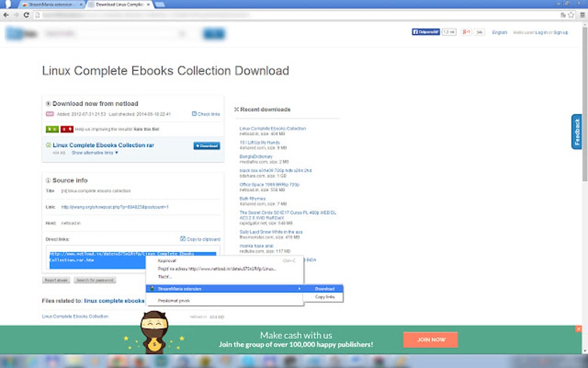Close the Make cash with us banner
This screenshot has width=588, height=368.
578,329
